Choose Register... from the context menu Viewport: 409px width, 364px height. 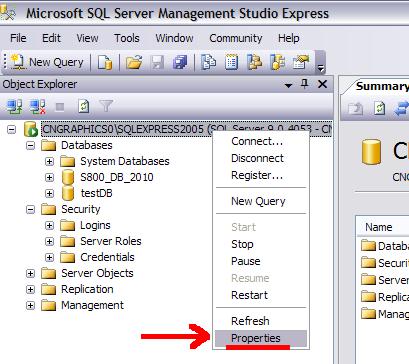click(261, 175)
